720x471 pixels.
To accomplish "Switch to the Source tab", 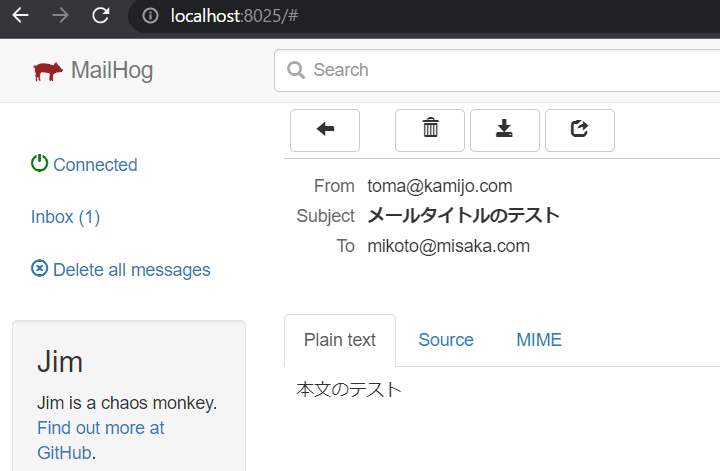I will (445, 340).
